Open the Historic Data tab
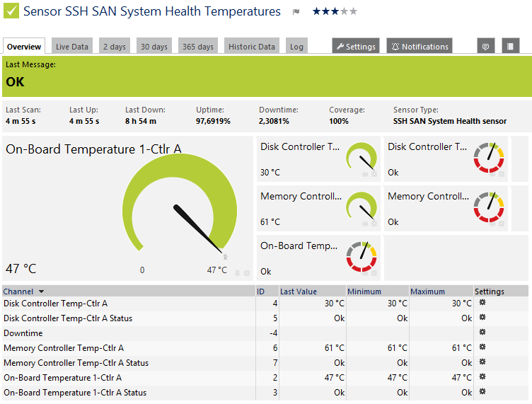The image size is (532, 404). [252, 47]
